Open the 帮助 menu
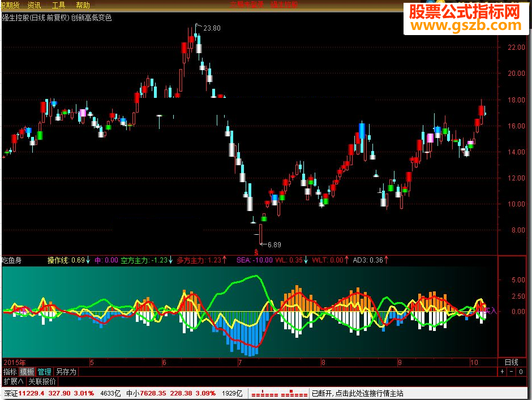The height and width of the screenshot is (400, 532). (x=83, y=5)
